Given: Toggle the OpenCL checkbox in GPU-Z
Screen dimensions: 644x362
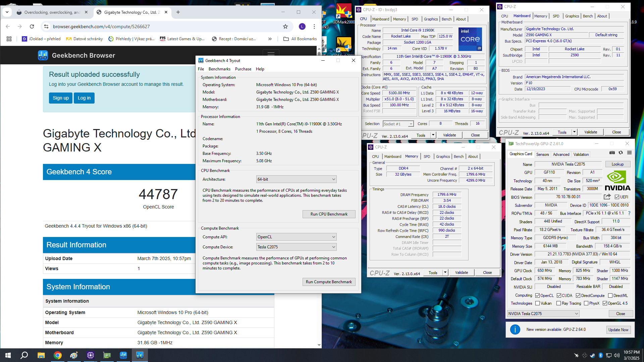Looking at the screenshot, I should click(537, 296).
